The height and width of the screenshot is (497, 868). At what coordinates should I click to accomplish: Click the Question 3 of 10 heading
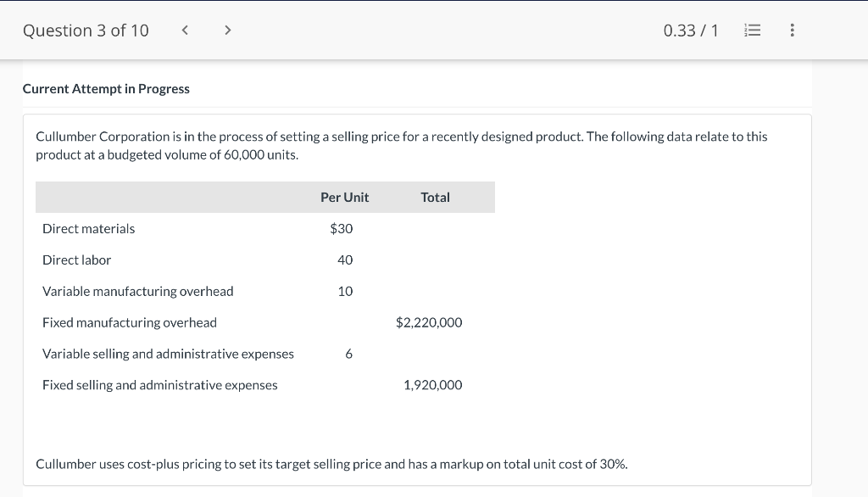86,31
